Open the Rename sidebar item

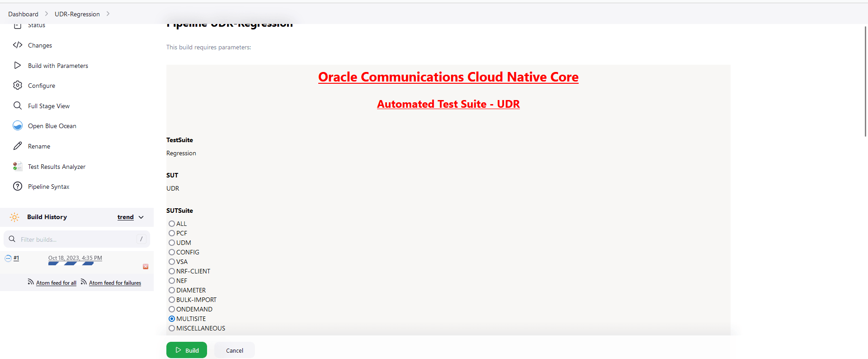tap(39, 146)
